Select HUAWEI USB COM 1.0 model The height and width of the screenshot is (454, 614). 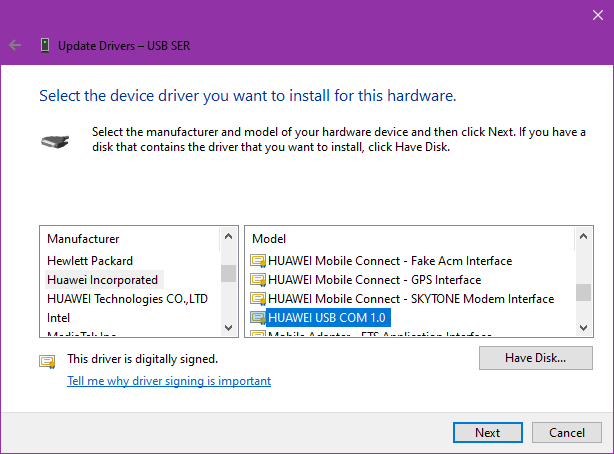pos(328,317)
